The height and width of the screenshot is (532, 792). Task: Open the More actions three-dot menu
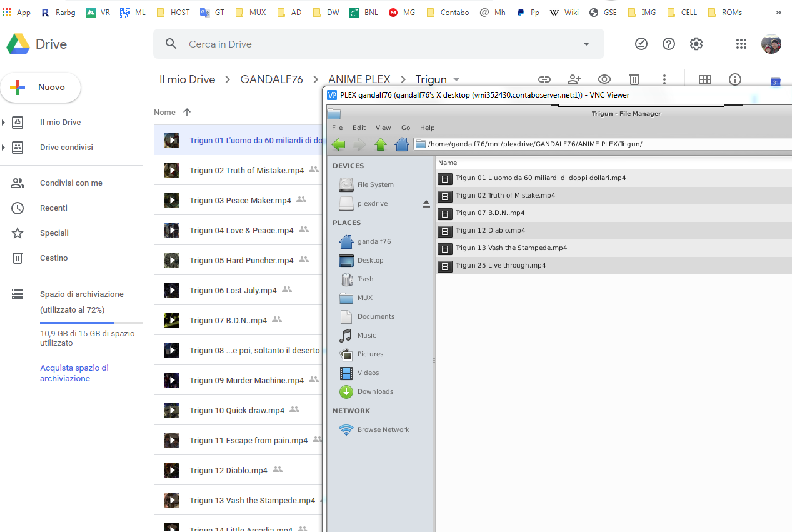click(x=664, y=79)
